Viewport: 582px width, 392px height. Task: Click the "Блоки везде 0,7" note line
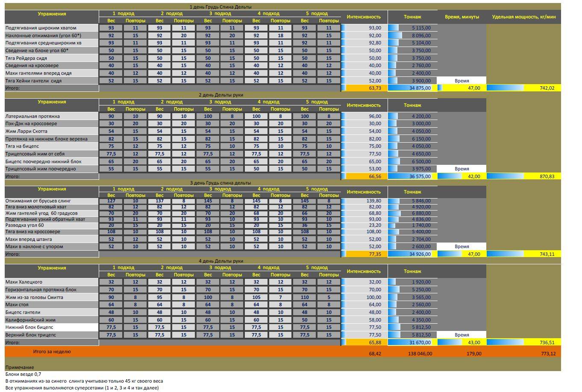point(24,374)
